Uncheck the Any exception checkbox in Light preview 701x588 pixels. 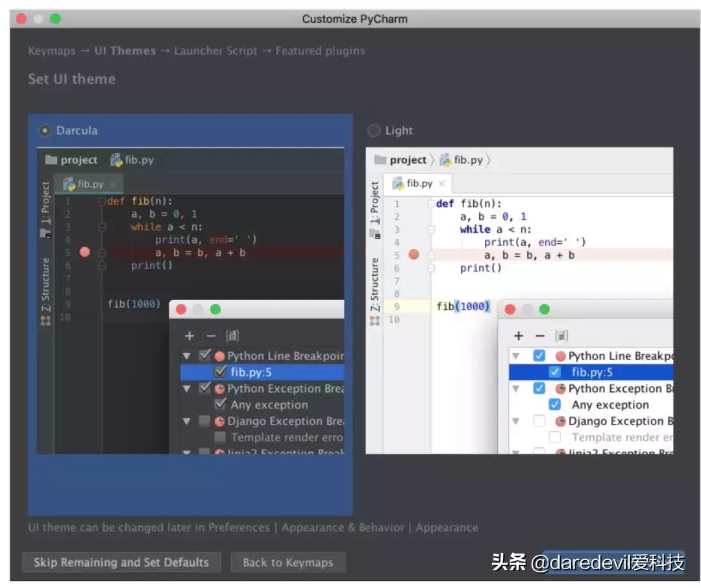click(x=555, y=404)
